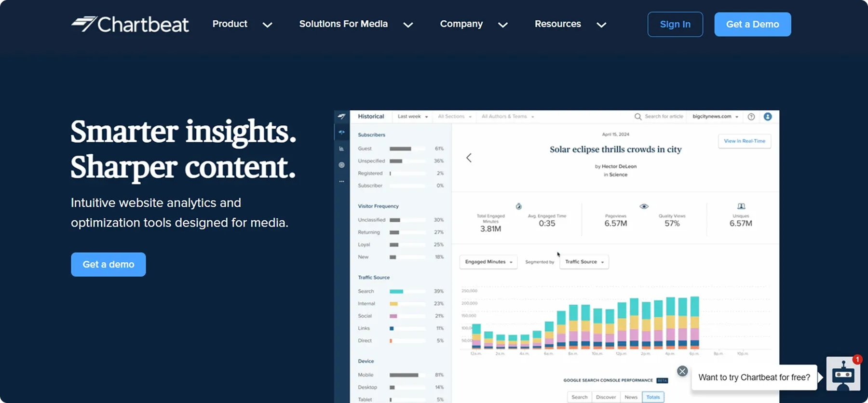Click the Unspecified subscribers row label

[x=371, y=161]
